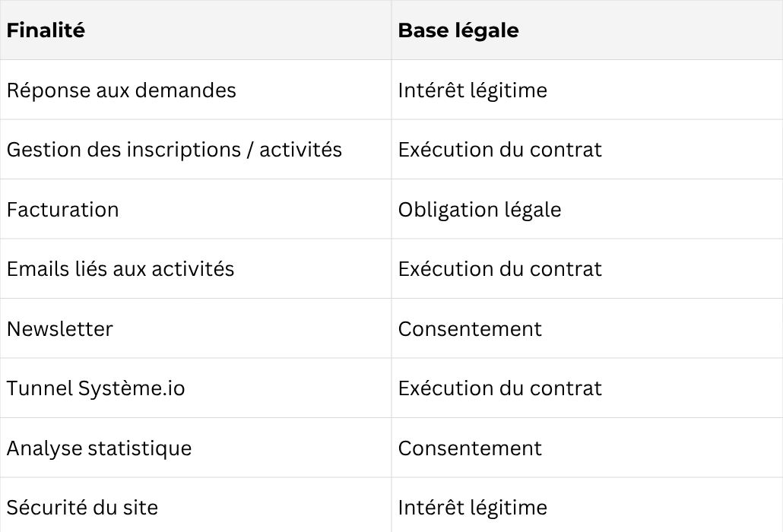Click Exécution du contrat in the Emails row
783x532 pixels.
tap(499, 269)
